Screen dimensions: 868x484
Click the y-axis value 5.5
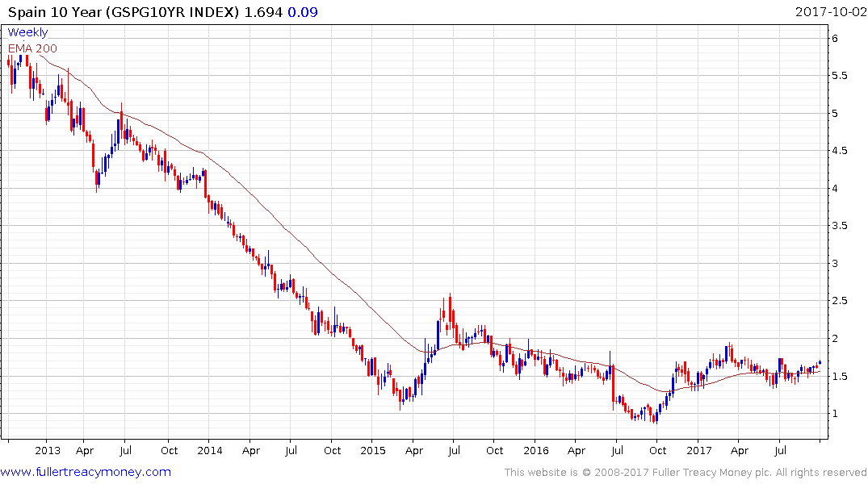[x=839, y=76]
